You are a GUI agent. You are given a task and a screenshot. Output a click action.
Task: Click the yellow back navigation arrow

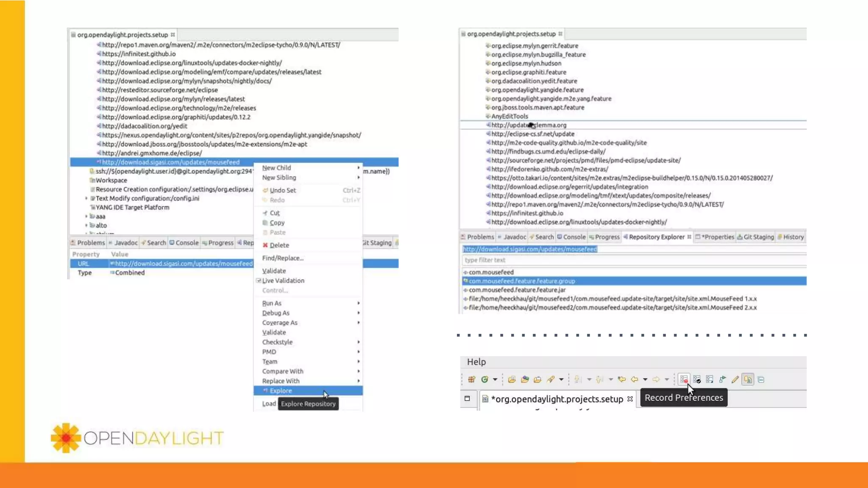[x=634, y=380]
